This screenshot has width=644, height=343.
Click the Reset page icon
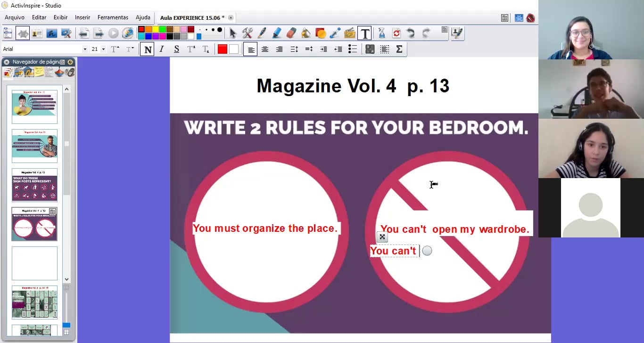click(x=396, y=33)
